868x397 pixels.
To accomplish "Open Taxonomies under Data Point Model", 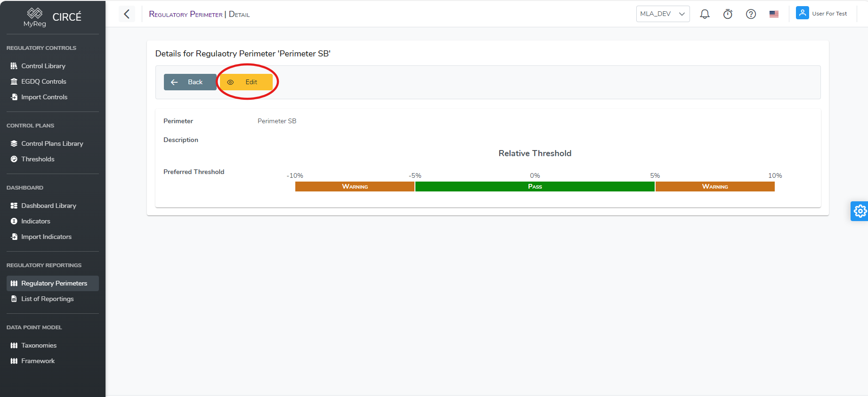I will (x=39, y=345).
